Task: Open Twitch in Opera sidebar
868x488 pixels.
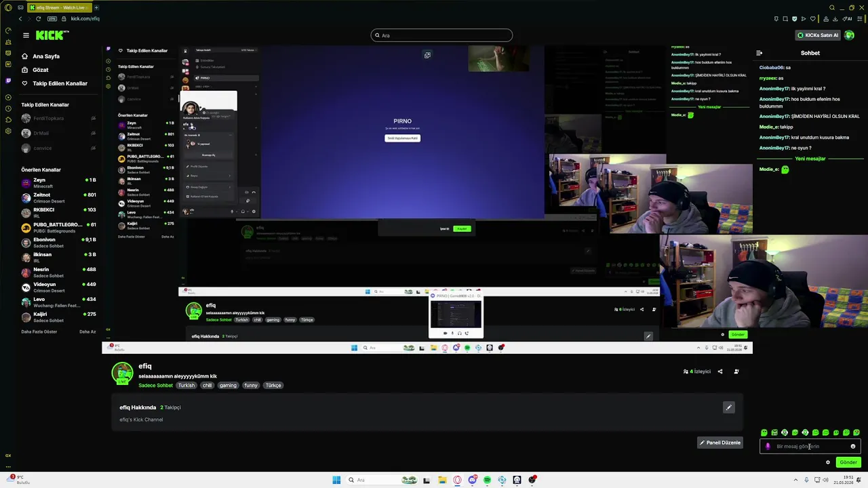Action: tap(8, 80)
